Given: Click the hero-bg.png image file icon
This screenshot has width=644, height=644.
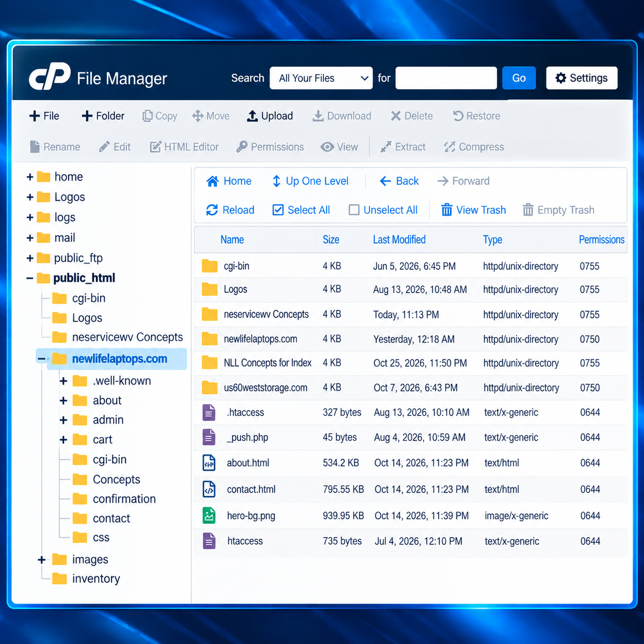Looking at the screenshot, I should 209,515.
